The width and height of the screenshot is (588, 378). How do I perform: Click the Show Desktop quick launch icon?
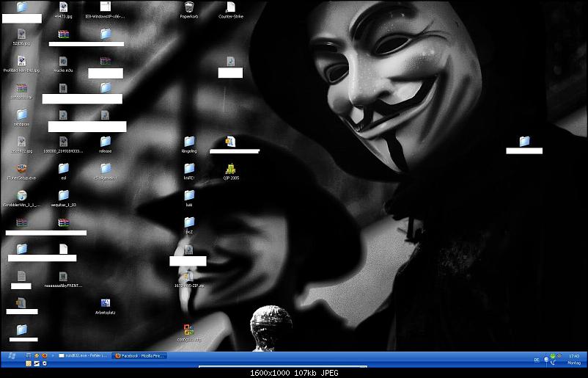coord(29,355)
